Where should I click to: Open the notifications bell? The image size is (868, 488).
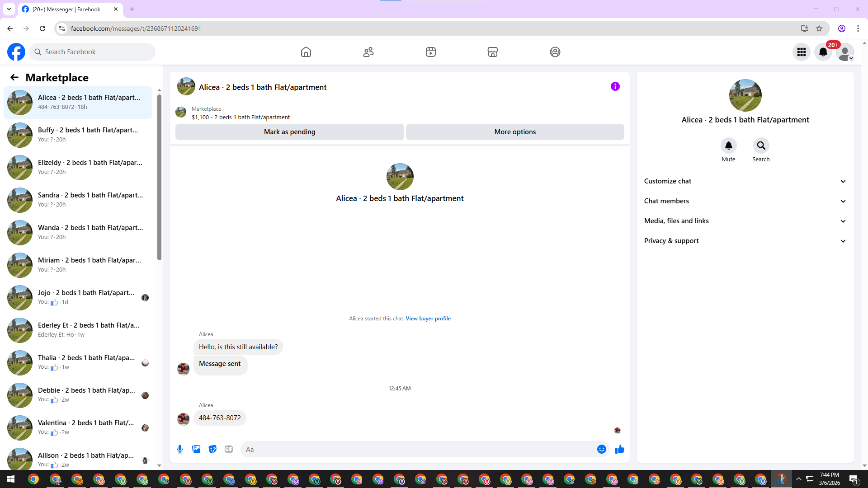(823, 52)
